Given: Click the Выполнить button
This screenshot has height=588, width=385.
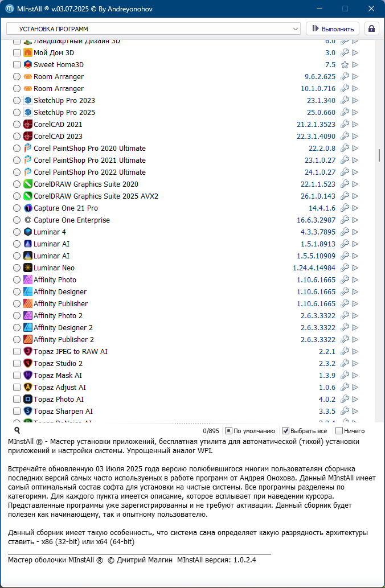Looking at the screenshot, I should 333,29.
